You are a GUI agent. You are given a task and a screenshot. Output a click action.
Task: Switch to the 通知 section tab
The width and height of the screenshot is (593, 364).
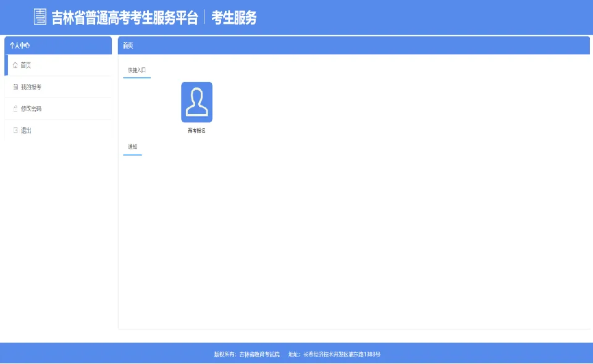click(x=132, y=147)
